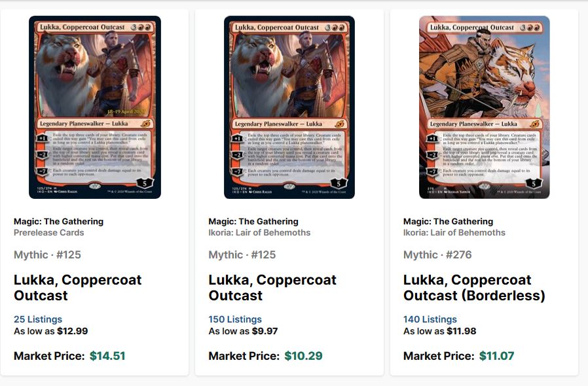Click the $11.07 market price
Viewport: 588px width, 386px height.
click(496, 356)
